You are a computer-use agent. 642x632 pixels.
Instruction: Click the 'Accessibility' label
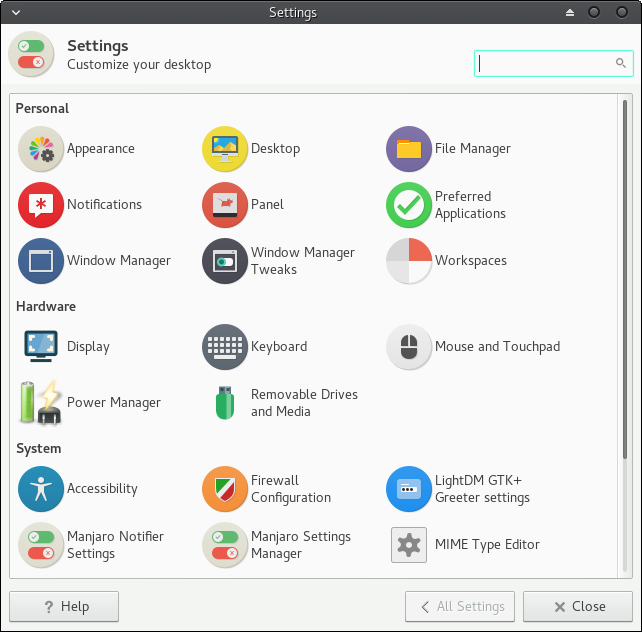(x=102, y=489)
